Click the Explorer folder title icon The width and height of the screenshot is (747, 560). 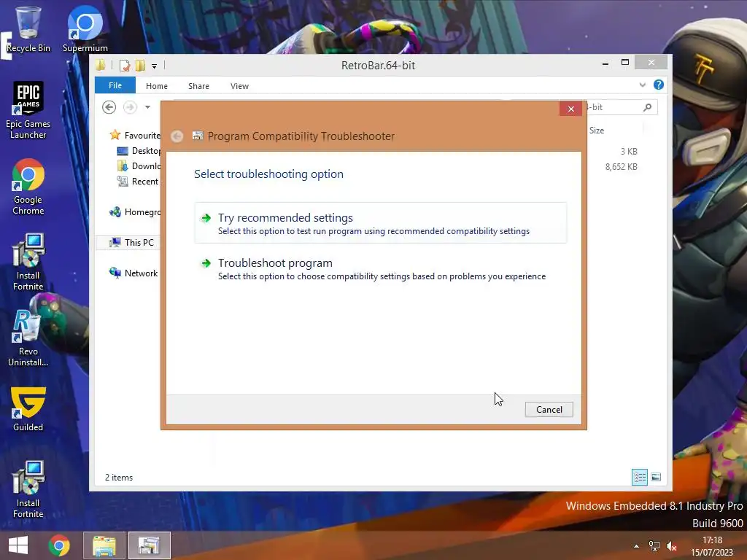(101, 65)
